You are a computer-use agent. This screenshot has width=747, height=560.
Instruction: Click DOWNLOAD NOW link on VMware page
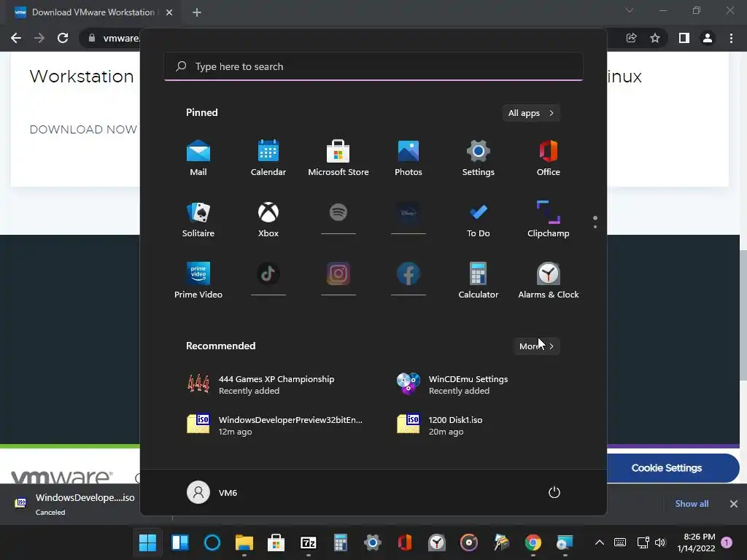(83, 130)
